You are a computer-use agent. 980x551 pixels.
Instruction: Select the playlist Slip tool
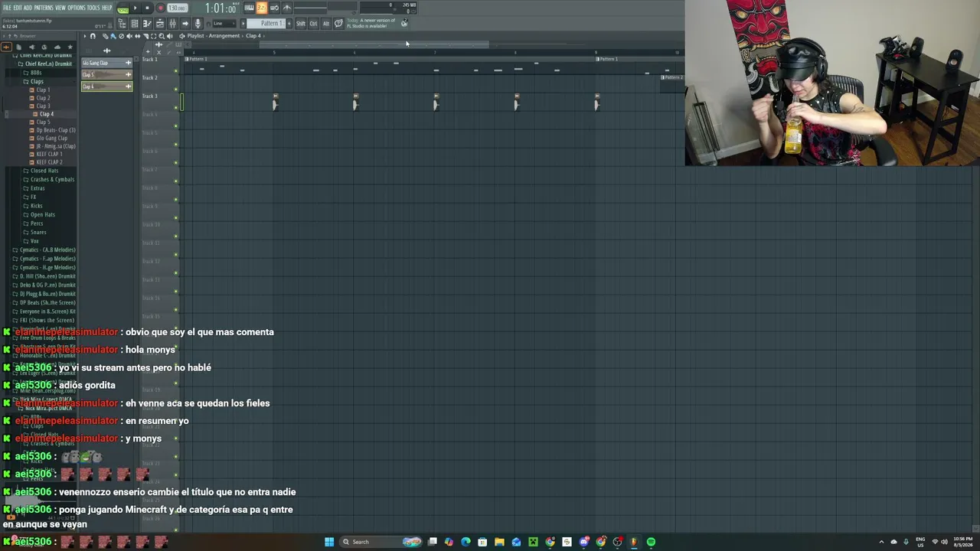[x=137, y=36]
